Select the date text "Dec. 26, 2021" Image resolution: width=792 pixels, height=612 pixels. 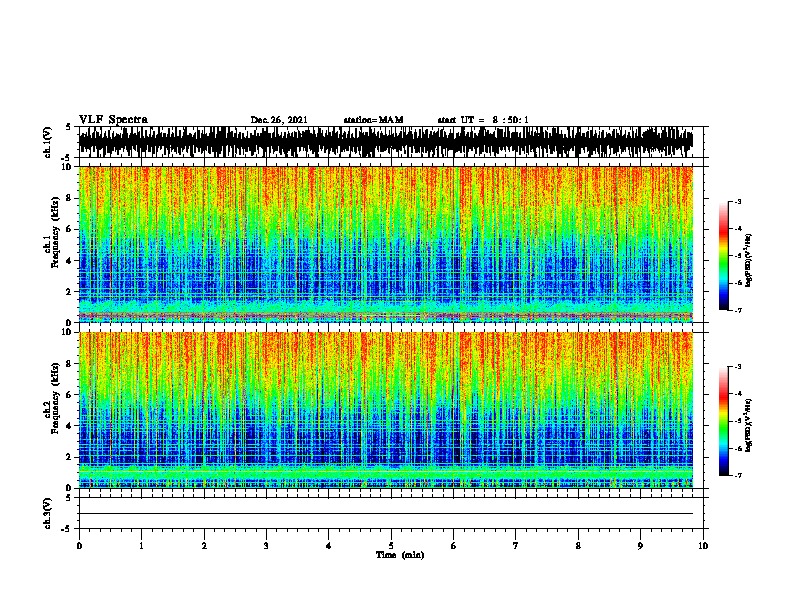click(279, 120)
